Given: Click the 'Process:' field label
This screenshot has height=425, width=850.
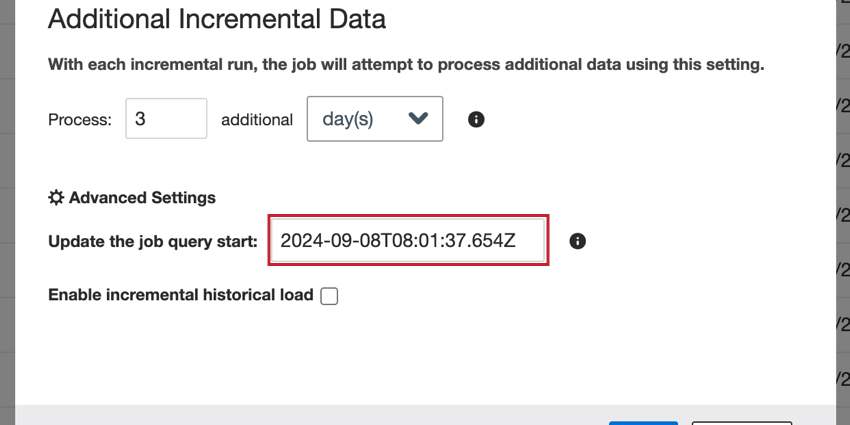Looking at the screenshot, I should coord(80,119).
